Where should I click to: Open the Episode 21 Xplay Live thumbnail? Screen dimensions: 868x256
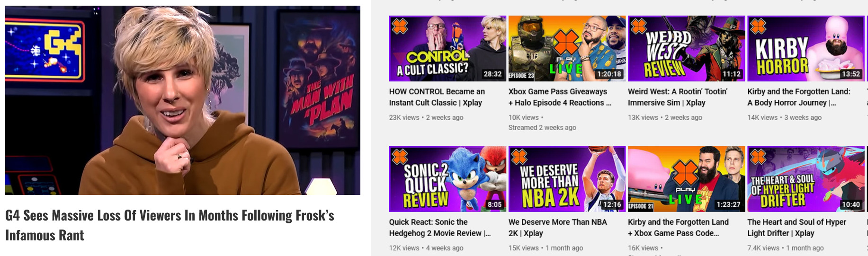click(x=686, y=179)
